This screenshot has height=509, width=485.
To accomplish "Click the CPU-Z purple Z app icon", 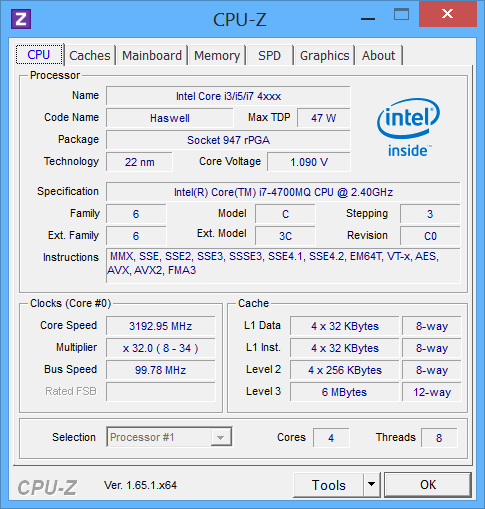I will [21, 19].
